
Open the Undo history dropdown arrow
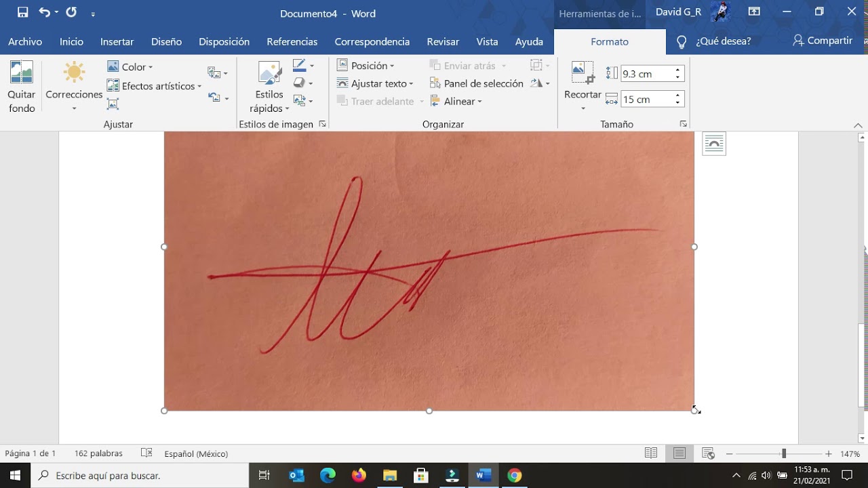56,13
